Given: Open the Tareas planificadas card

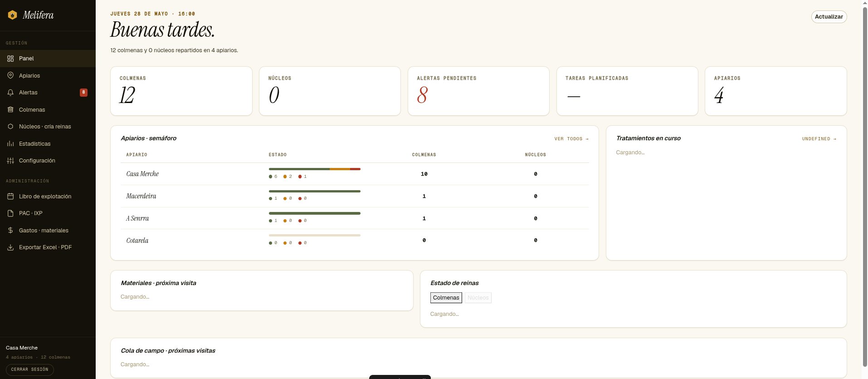Looking at the screenshot, I should tap(627, 91).
